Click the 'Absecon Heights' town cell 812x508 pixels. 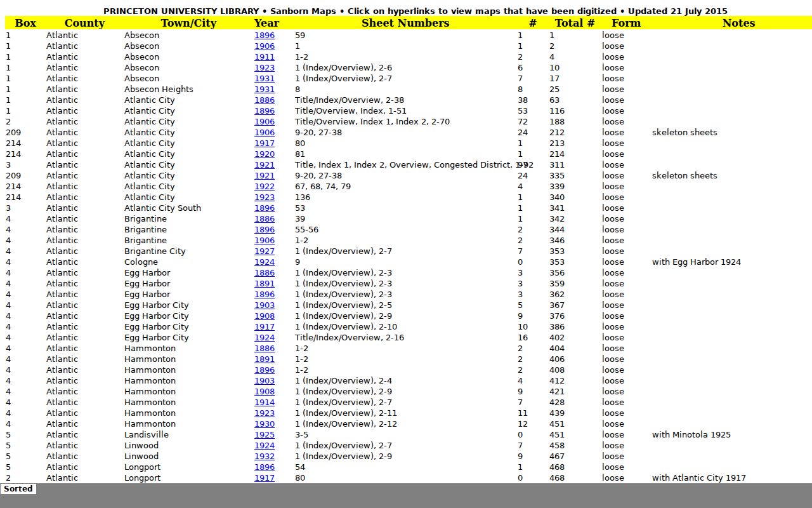(x=159, y=90)
